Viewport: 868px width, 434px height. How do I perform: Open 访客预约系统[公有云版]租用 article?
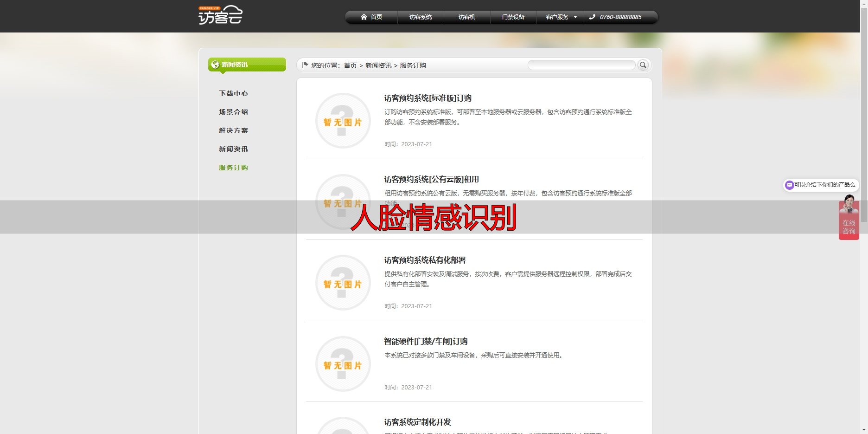(432, 180)
